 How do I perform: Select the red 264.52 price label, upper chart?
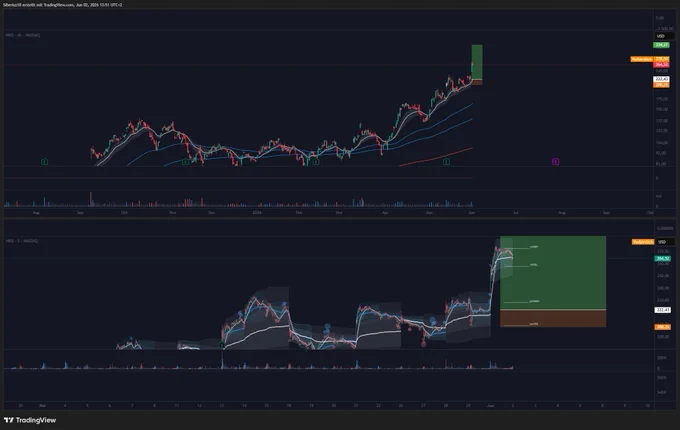tap(662, 65)
